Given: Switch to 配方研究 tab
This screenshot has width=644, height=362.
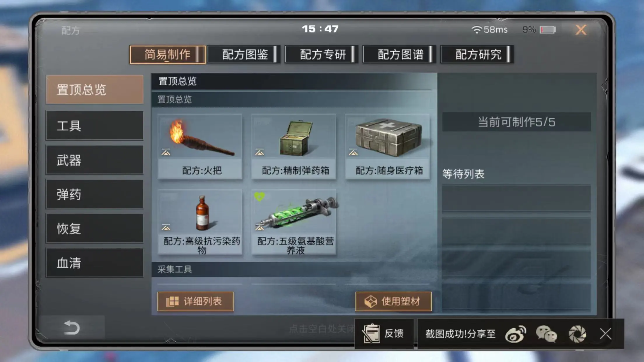Looking at the screenshot, I should pyautogui.click(x=478, y=55).
